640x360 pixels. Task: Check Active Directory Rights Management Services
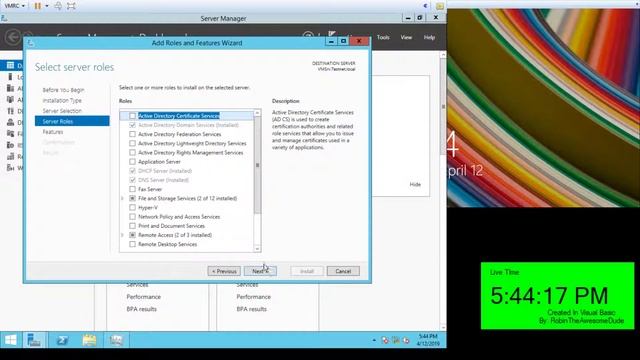132,153
